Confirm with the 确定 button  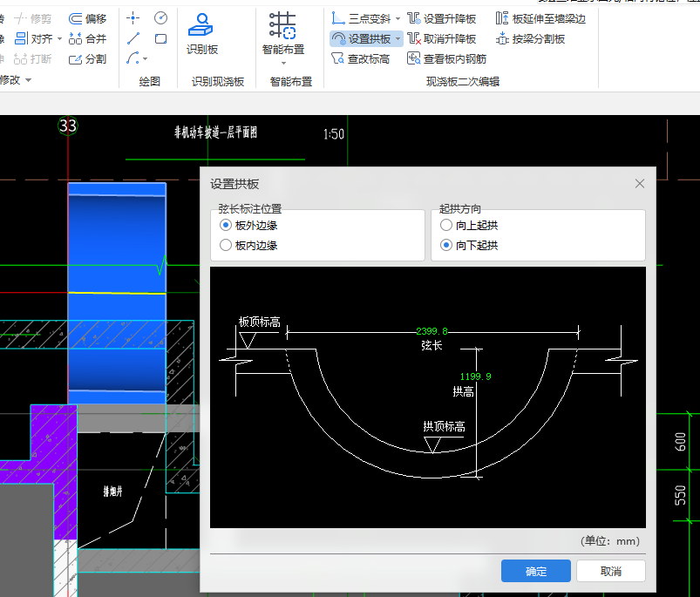[536, 571]
